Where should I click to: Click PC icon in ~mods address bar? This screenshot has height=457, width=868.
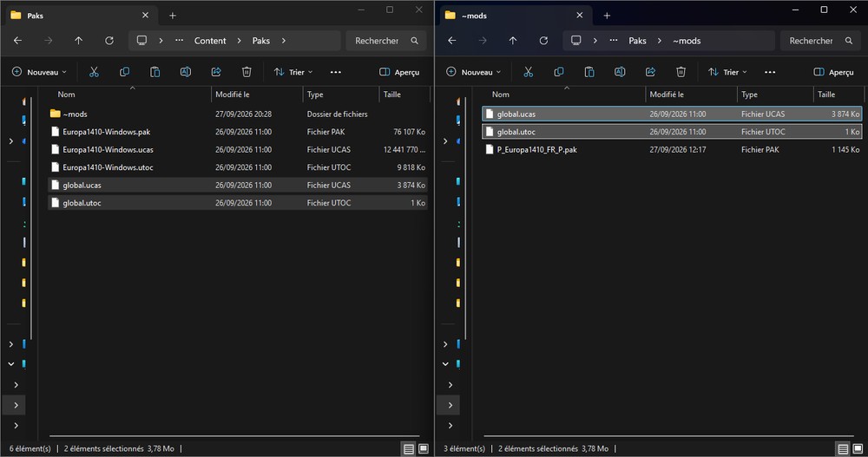[x=575, y=41]
